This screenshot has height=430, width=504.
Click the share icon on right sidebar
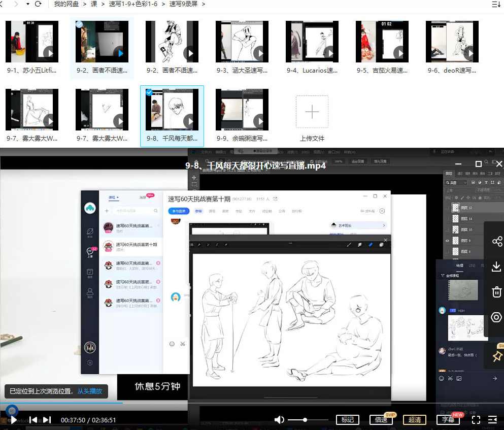[496, 242]
